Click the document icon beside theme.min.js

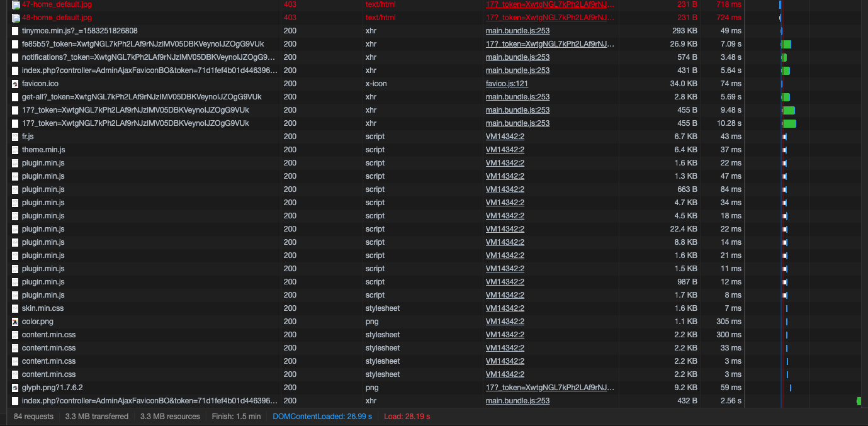click(15, 150)
